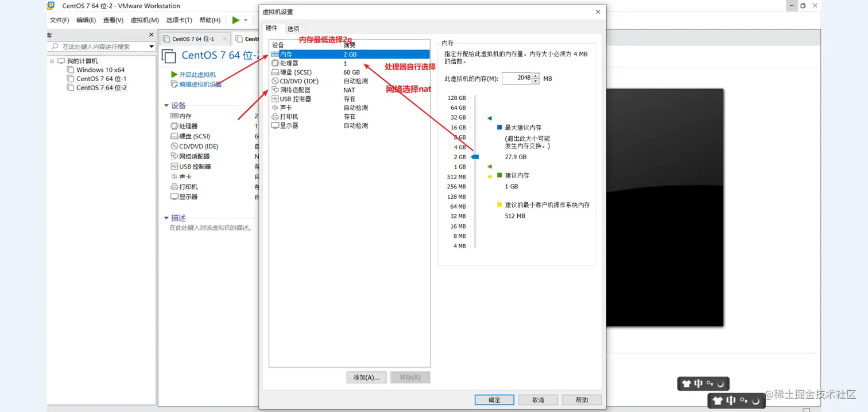The height and width of the screenshot is (412, 868).
Task: Click the green power-on arrow in the toolbar
Action: (237, 20)
